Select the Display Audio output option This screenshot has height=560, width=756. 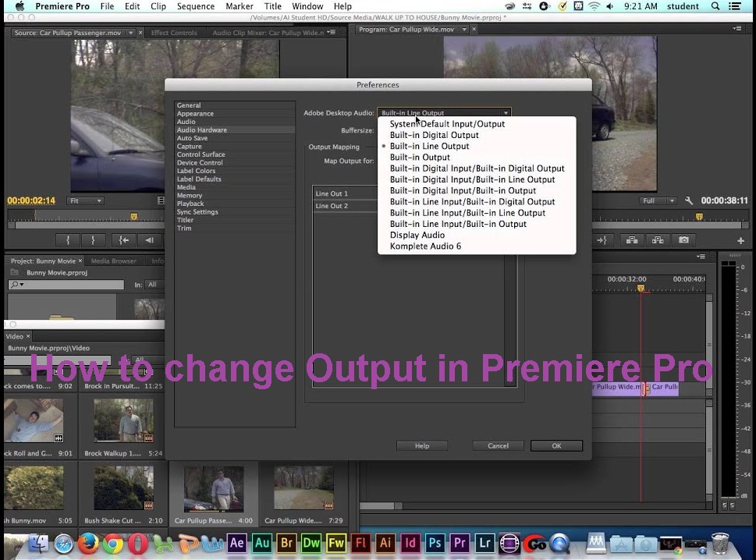click(417, 235)
